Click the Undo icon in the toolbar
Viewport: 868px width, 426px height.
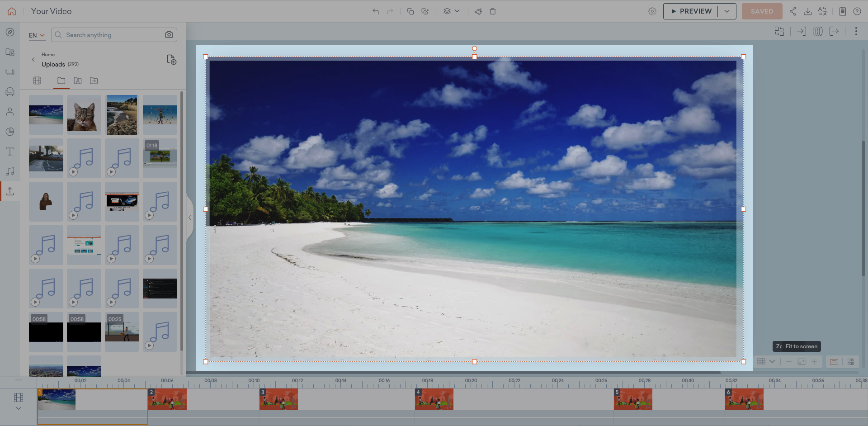375,11
